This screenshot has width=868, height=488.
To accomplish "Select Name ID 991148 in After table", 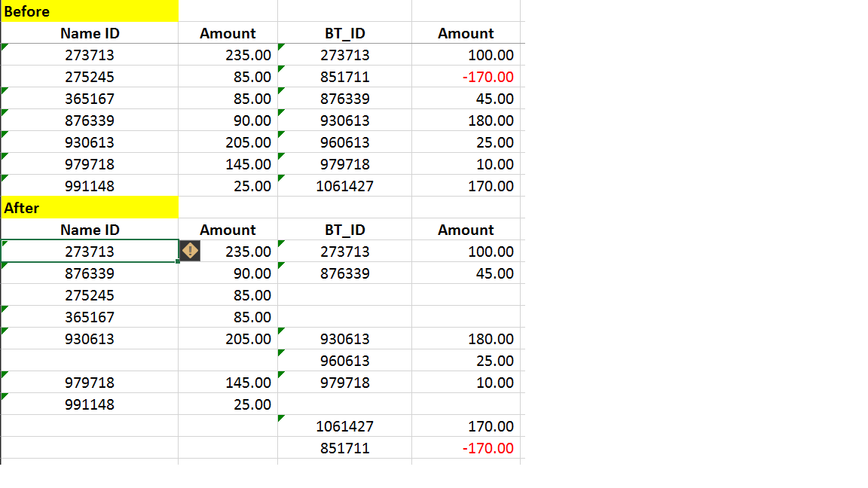I will coord(90,404).
